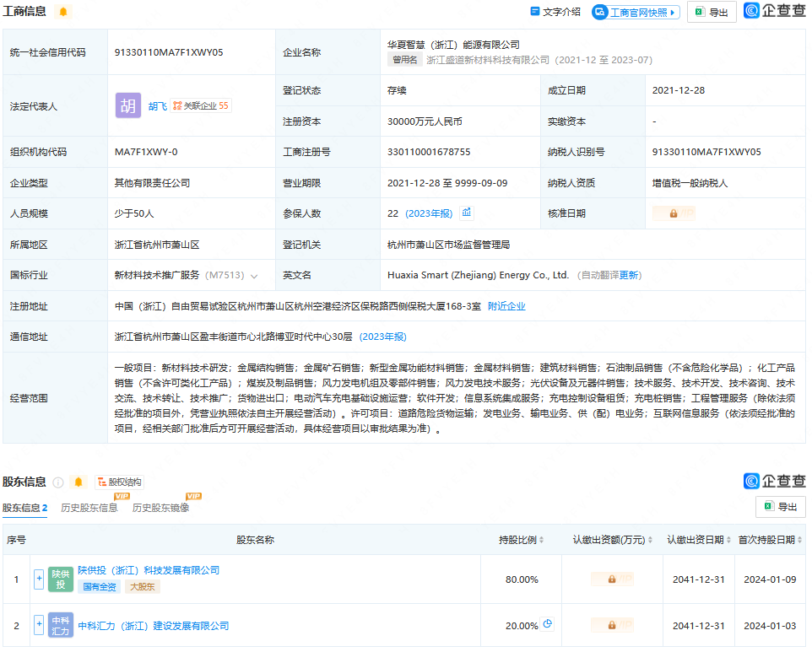812x652 pixels.
Task: Click the founding date 2021-12-28
Action: click(x=679, y=90)
